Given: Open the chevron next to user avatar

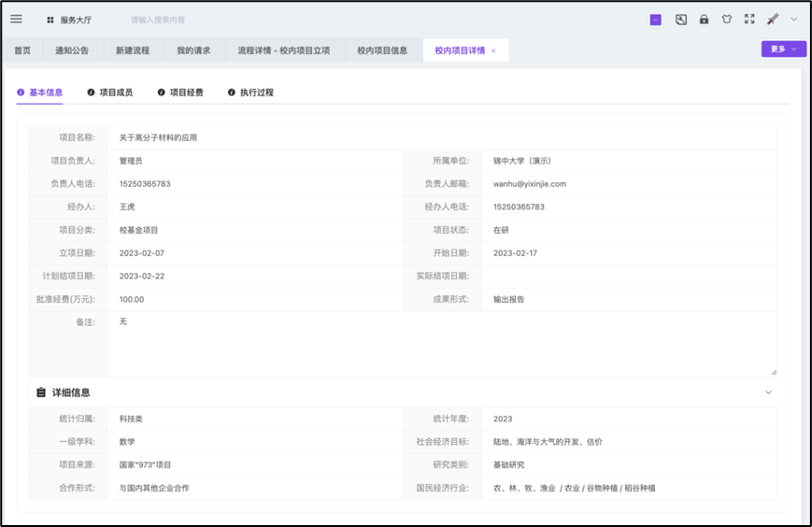Looking at the screenshot, I should point(794,20).
